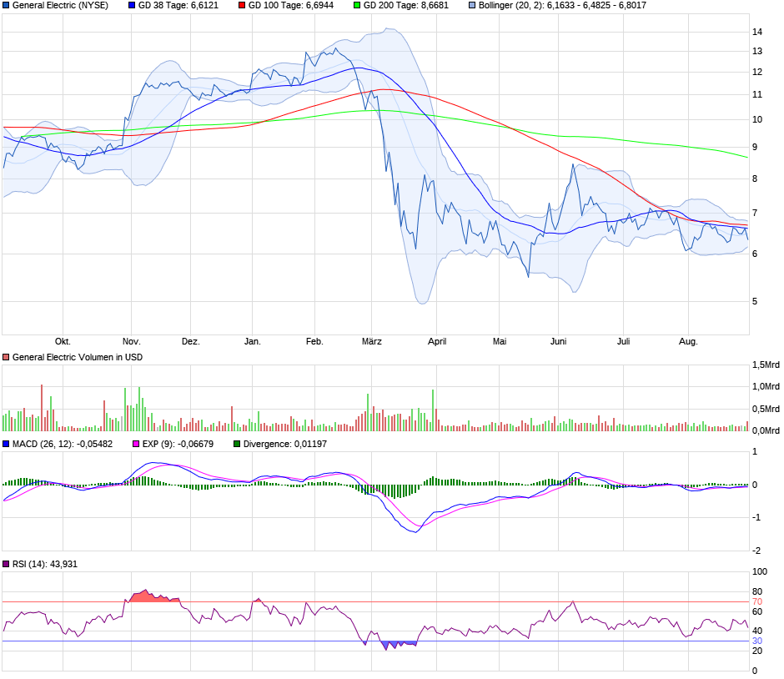Select the General Electric Volumen in USD label
Viewport: 784px width, 679px height.
79,357
